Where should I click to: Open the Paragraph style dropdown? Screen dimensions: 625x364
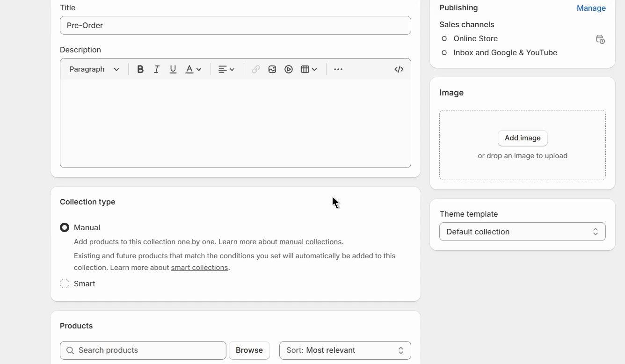click(x=94, y=69)
